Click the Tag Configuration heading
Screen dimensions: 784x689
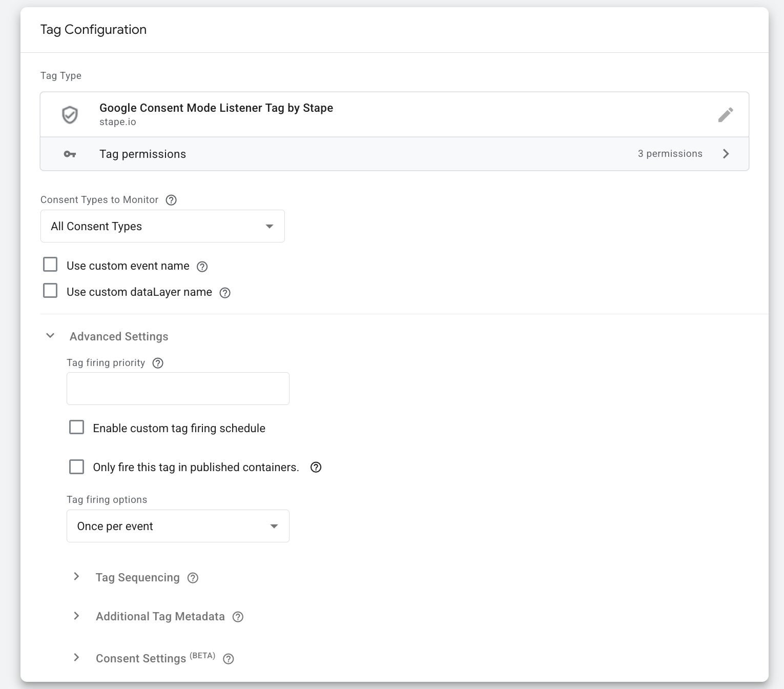(x=93, y=30)
